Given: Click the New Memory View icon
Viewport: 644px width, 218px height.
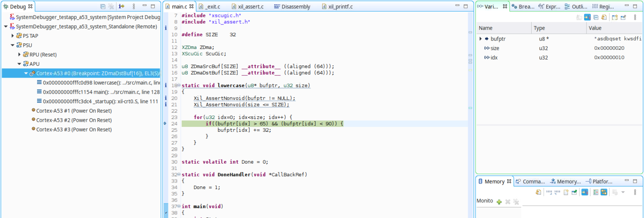Looking at the screenshot, I should tap(566, 192).
